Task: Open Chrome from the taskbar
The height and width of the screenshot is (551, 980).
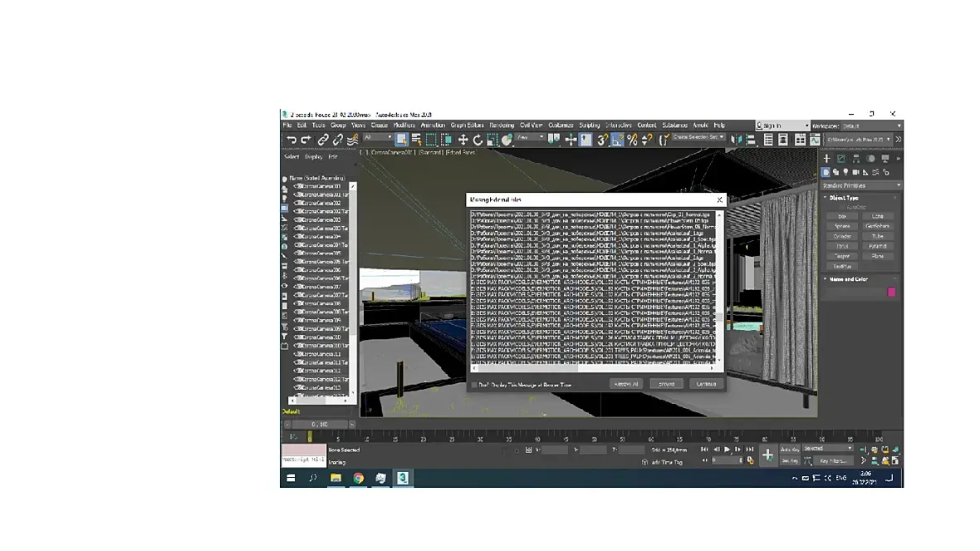Action: pos(358,479)
